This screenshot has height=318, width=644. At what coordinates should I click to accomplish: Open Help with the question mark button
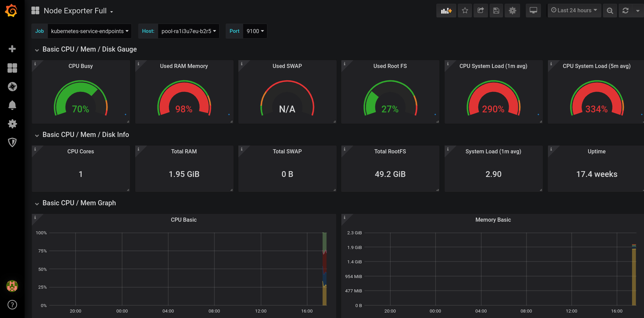coord(12,305)
